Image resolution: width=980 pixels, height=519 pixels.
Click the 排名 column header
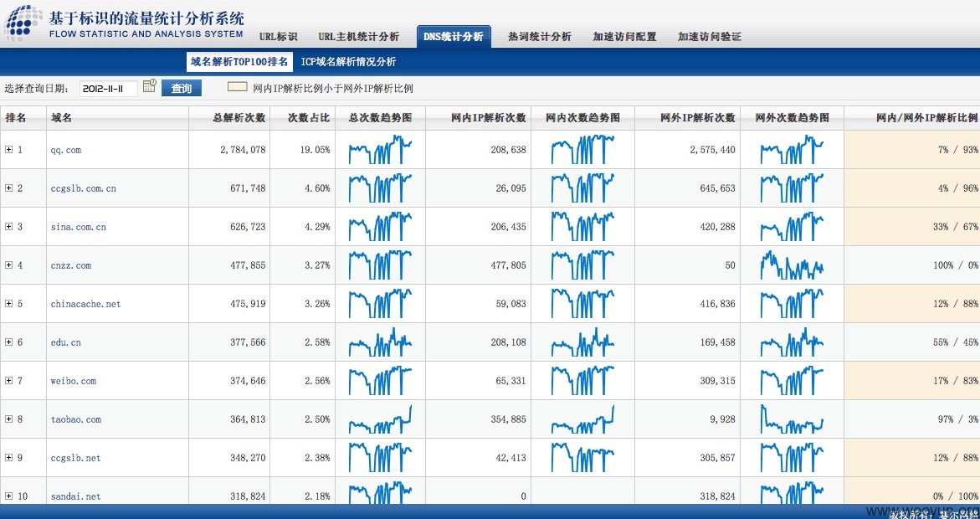23,117
